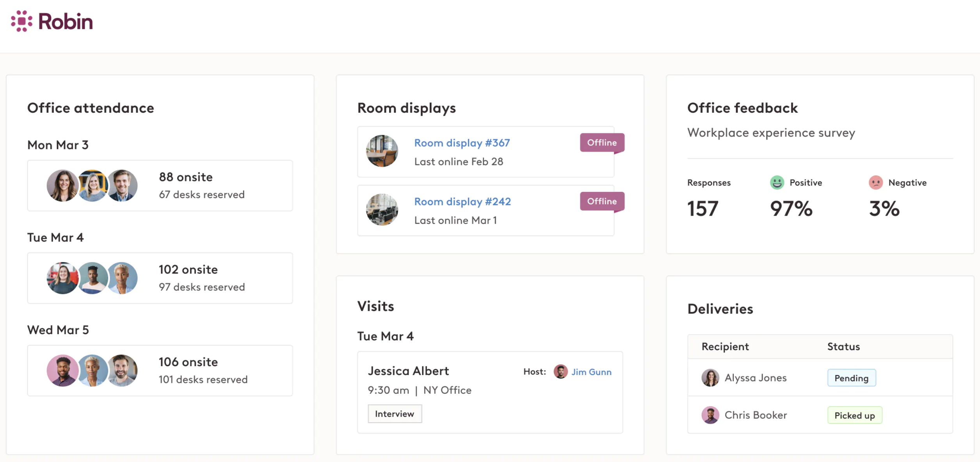This screenshot has width=980, height=462.
Task: Switch to the Office feedback section header
Action: coord(742,108)
